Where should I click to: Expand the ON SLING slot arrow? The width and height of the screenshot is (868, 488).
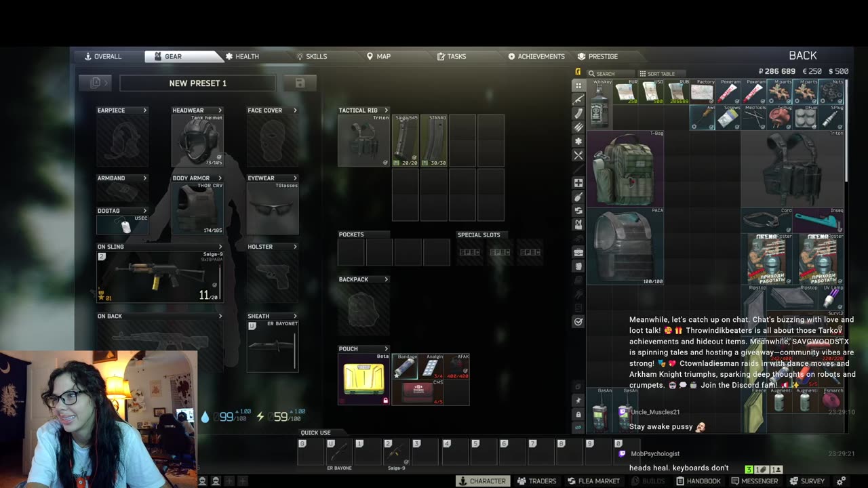click(x=220, y=247)
